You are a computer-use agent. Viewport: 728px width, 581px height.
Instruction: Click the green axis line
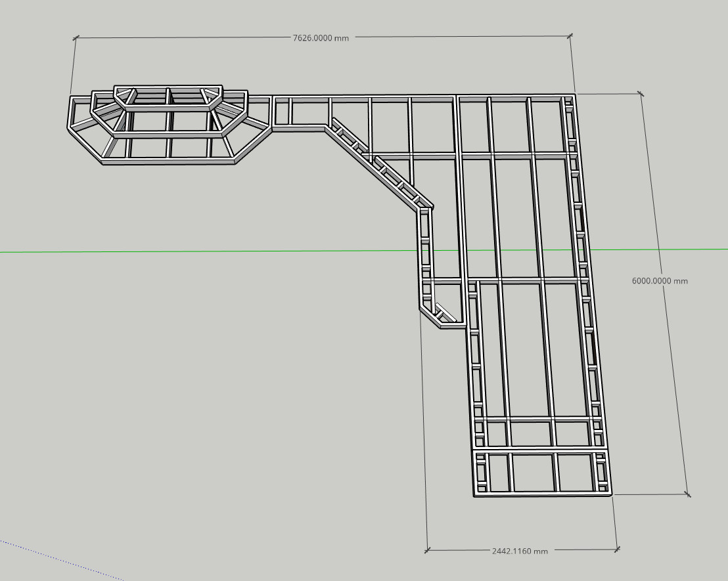click(x=197, y=251)
